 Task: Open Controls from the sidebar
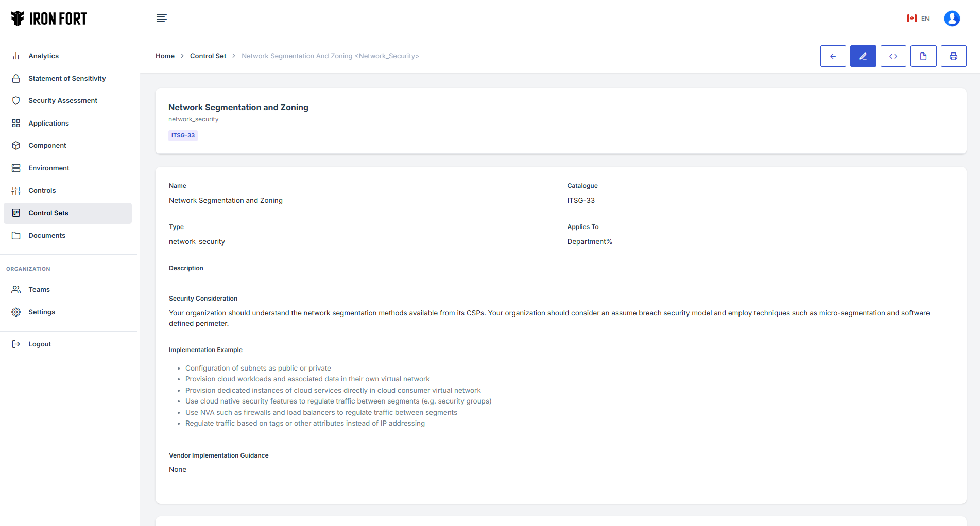pos(42,191)
